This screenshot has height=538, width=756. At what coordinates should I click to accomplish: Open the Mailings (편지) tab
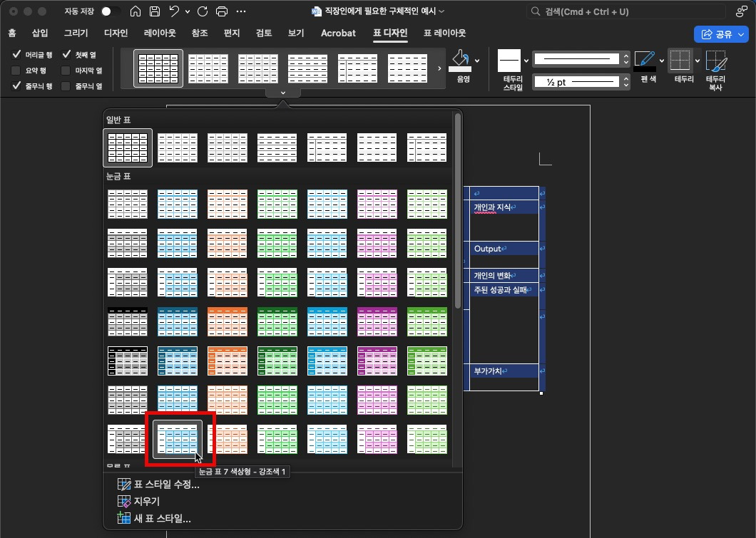231,33
